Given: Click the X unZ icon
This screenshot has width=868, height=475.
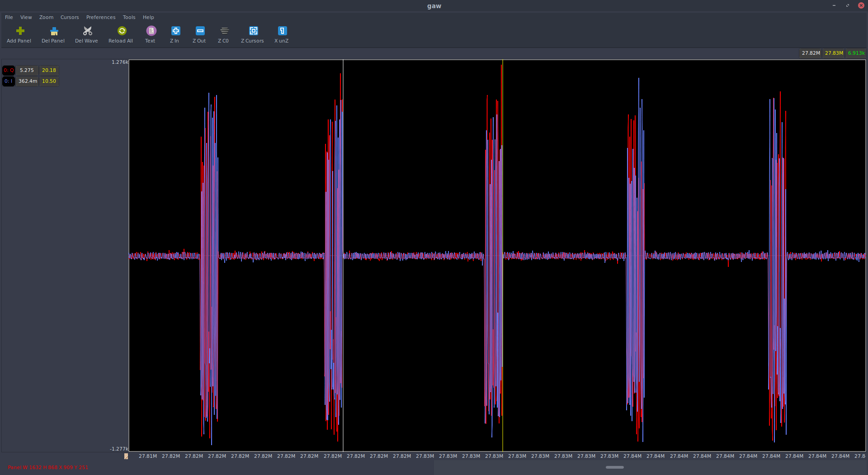Looking at the screenshot, I should click(282, 31).
